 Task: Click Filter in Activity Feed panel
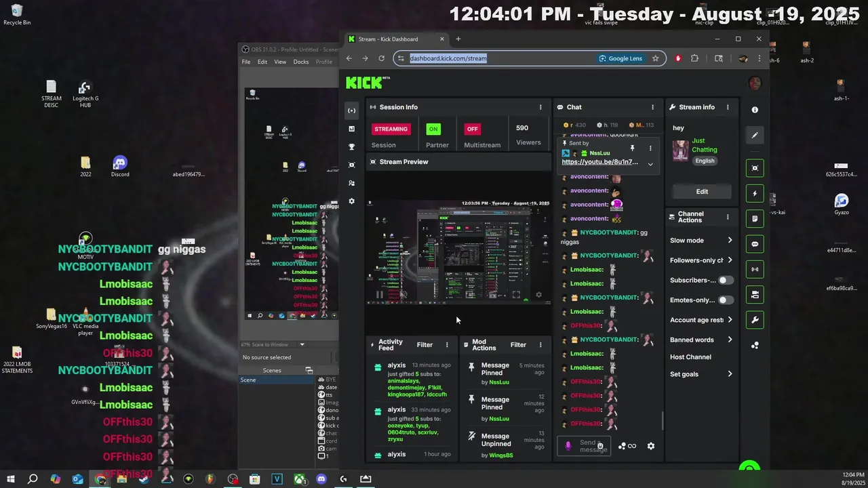click(x=425, y=345)
